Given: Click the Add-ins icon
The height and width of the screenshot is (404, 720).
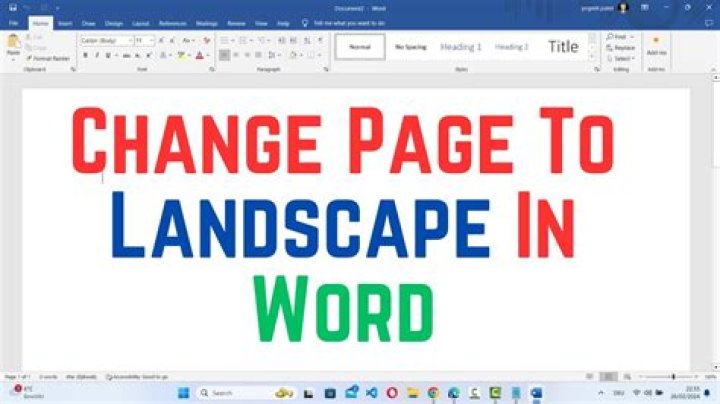Looking at the screenshot, I should pyautogui.click(x=656, y=45).
